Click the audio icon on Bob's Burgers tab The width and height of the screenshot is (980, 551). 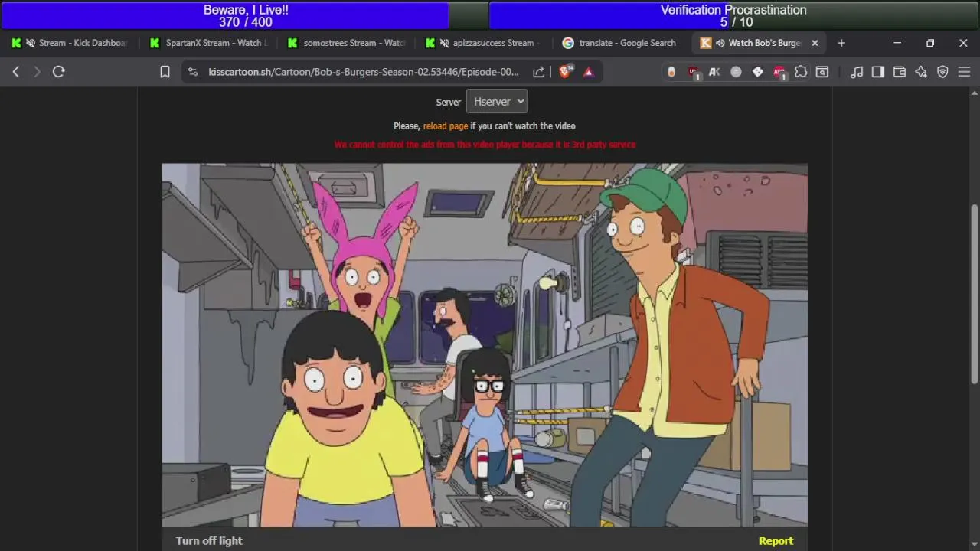pyautogui.click(x=720, y=43)
